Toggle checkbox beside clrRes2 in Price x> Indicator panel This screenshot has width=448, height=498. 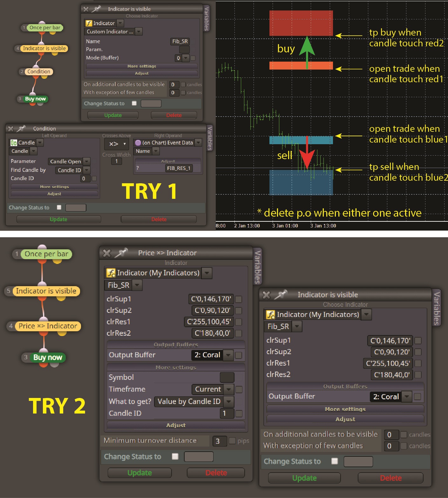coord(239,333)
